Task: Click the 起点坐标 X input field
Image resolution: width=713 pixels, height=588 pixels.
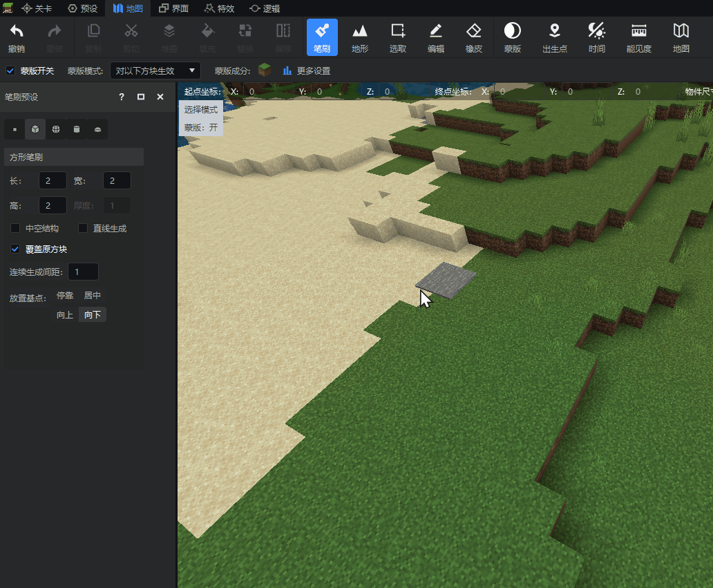Action: click(x=268, y=92)
